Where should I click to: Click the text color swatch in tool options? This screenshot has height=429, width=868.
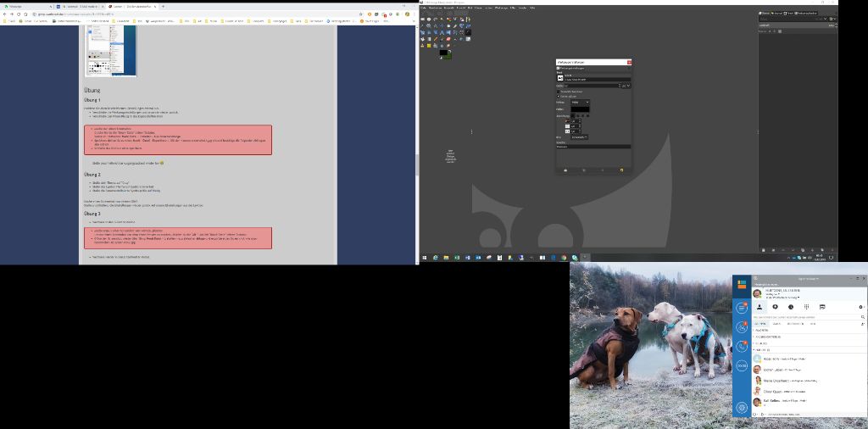click(580, 109)
